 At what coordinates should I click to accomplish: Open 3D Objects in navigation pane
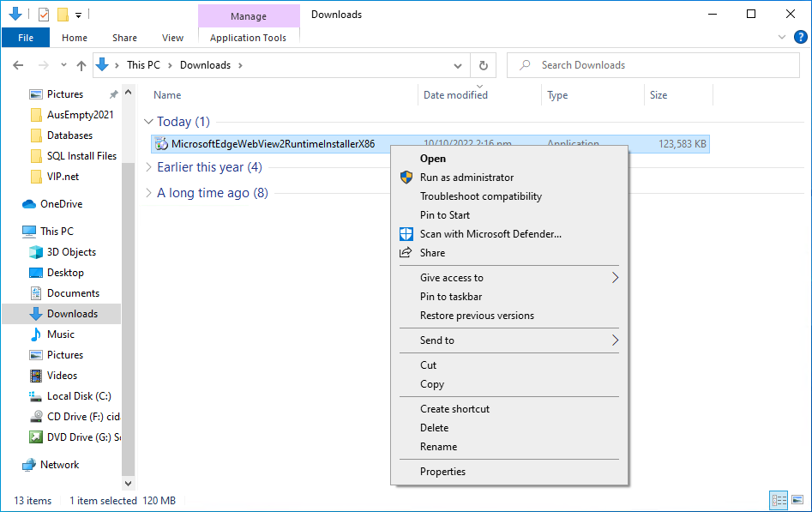(71, 252)
